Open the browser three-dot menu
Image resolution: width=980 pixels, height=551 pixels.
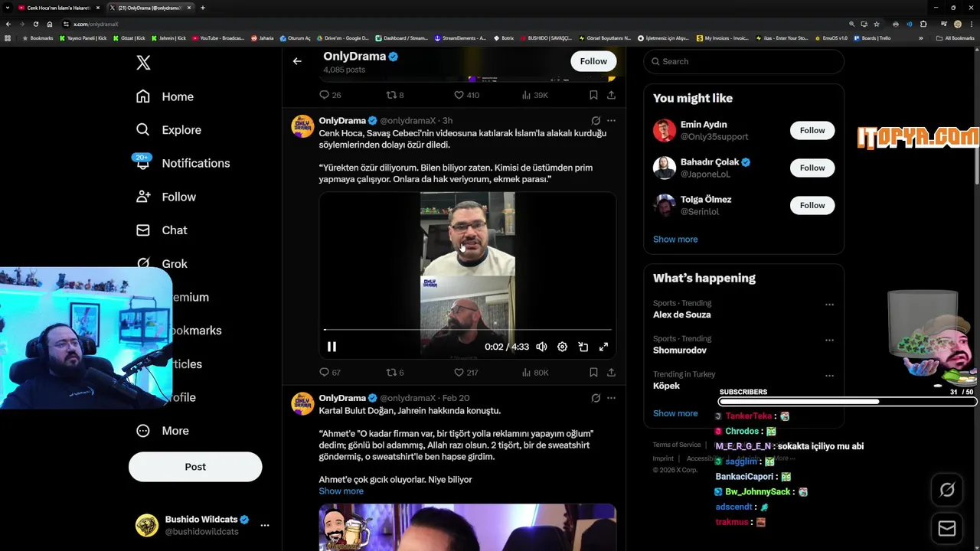tap(972, 24)
